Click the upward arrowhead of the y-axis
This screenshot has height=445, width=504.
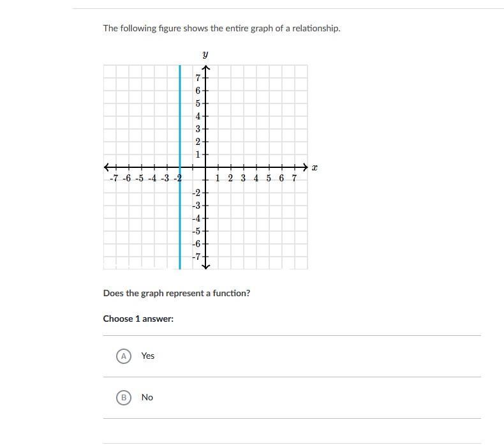point(205,68)
